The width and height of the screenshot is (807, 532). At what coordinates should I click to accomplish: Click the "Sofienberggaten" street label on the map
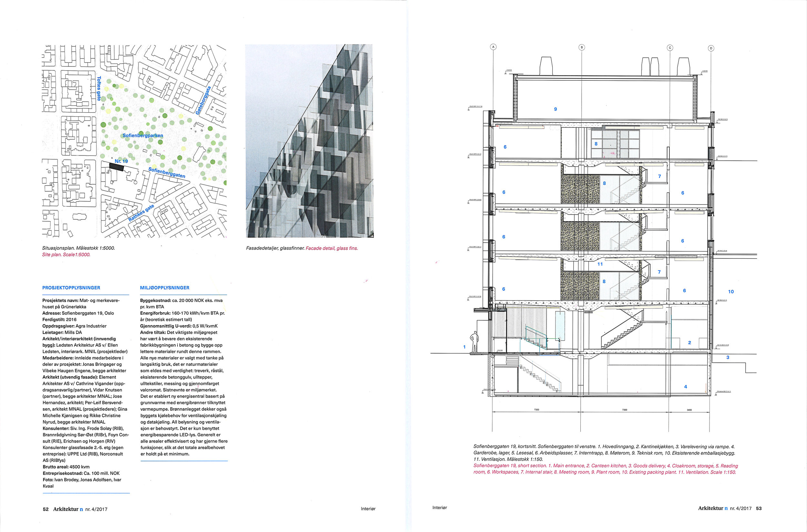(x=167, y=173)
